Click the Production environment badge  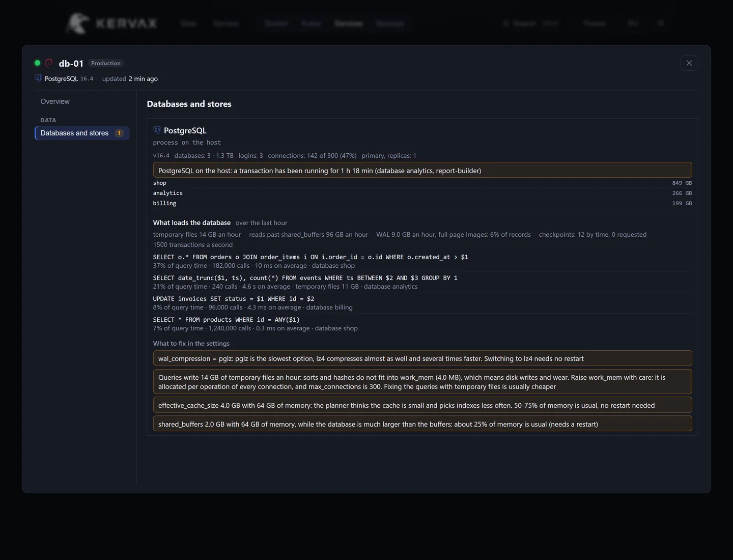coord(106,63)
